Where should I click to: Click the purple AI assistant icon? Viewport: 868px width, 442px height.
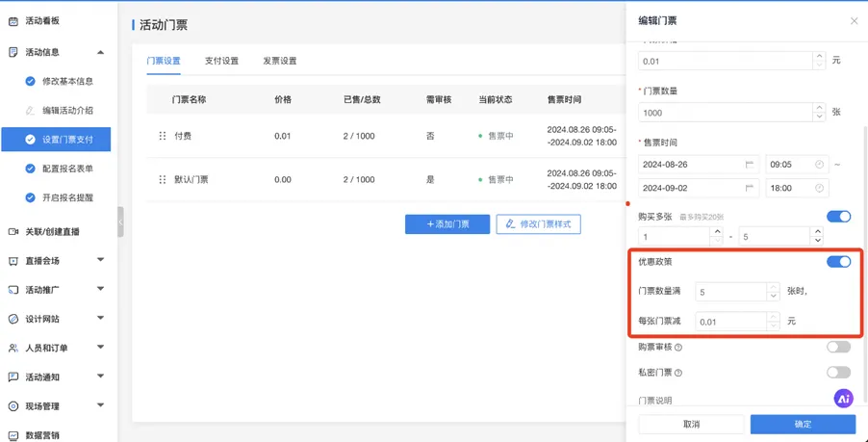pyautogui.click(x=843, y=398)
